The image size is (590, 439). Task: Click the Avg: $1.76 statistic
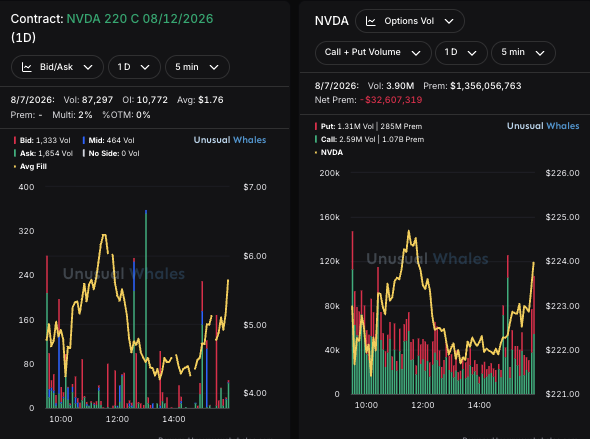(200, 100)
